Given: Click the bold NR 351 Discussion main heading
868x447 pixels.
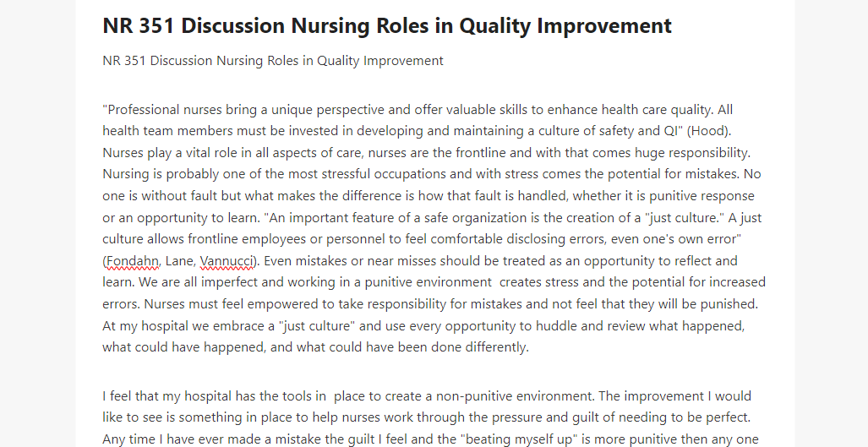Looking at the screenshot, I should tap(387, 26).
